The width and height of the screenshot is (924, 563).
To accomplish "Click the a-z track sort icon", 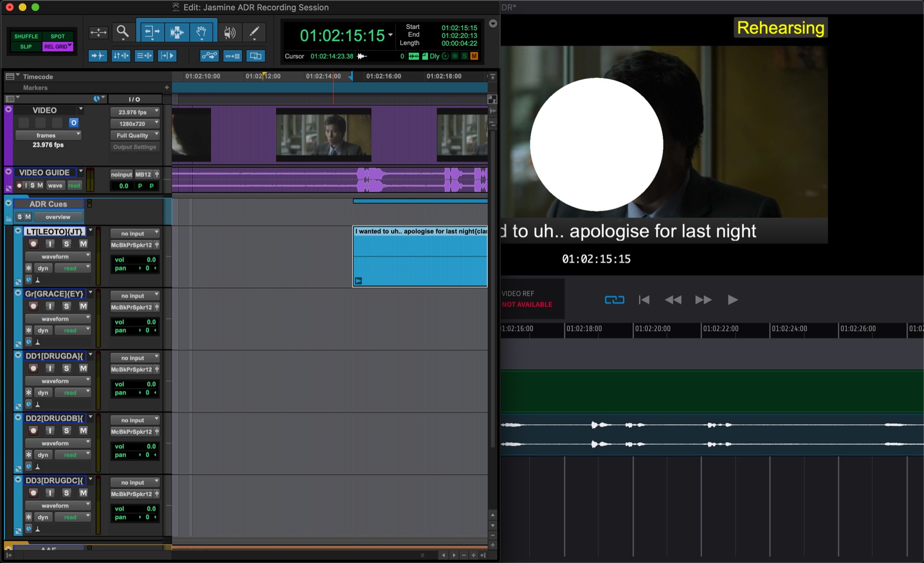I will pos(492,99).
